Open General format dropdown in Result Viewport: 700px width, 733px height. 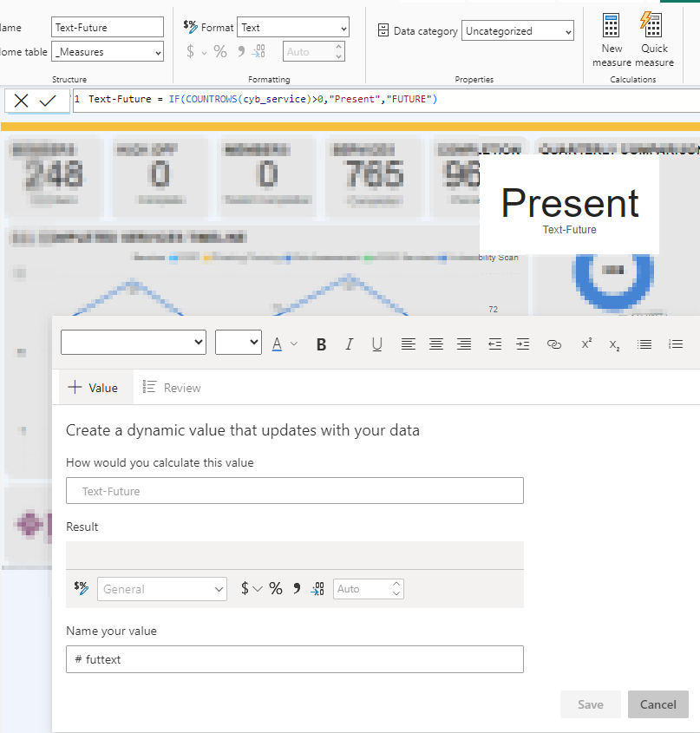[x=162, y=589]
